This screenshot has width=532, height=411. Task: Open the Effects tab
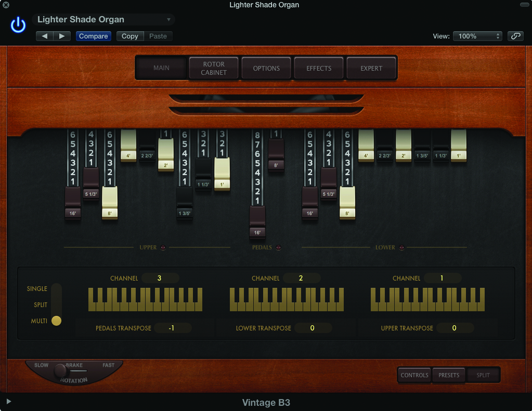(319, 68)
